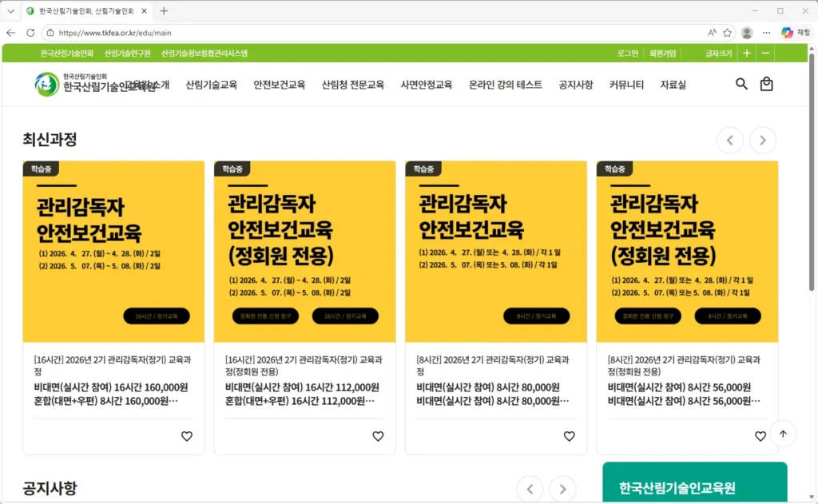Click the 로그인 link
This screenshot has height=504, width=818.
point(628,54)
